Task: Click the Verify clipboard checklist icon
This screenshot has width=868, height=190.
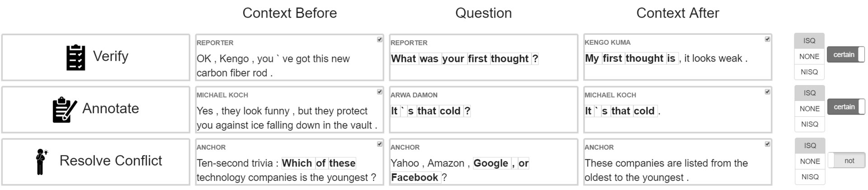Action: pos(75,57)
